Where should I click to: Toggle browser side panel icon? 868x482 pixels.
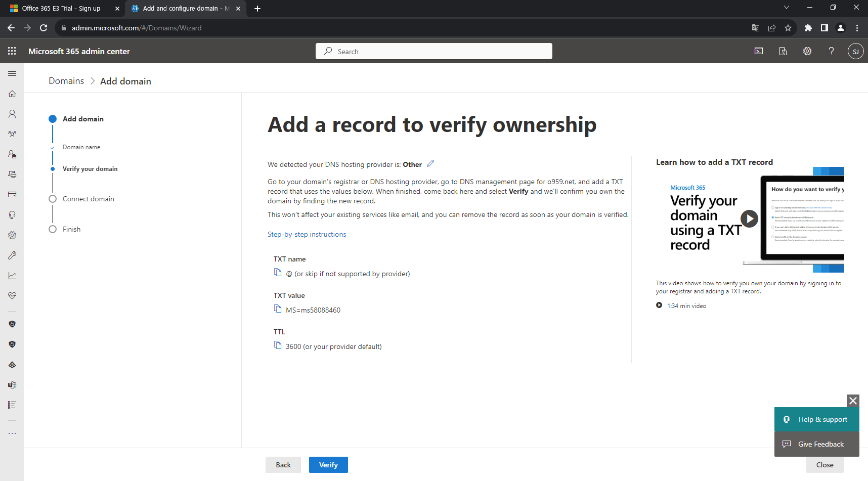824,28
